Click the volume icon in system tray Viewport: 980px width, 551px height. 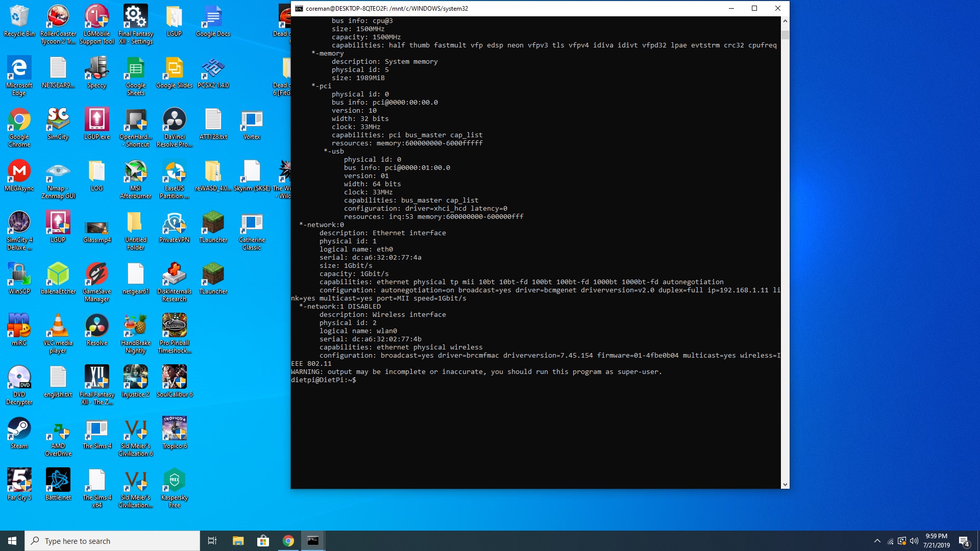coord(914,541)
